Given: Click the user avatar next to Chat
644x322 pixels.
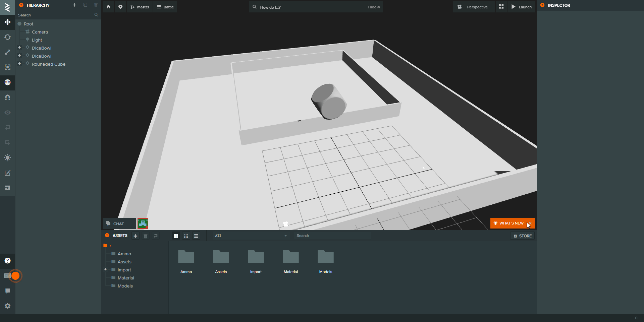Looking at the screenshot, I should (x=143, y=223).
